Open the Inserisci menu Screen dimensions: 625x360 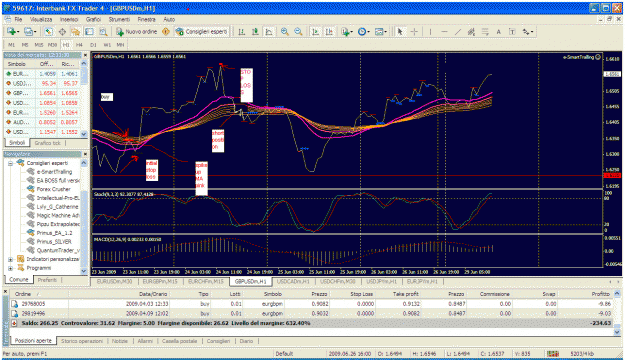coord(69,19)
